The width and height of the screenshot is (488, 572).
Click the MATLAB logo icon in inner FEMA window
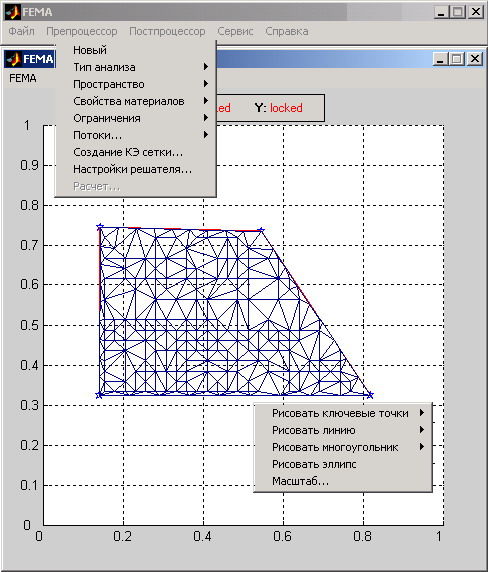(x=13, y=59)
